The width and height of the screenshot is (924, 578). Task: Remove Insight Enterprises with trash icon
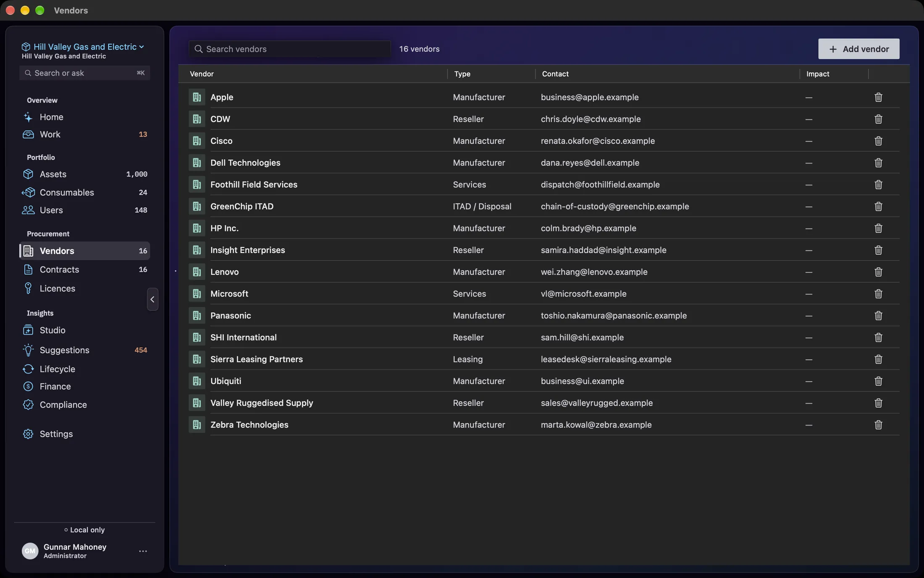[x=878, y=250]
